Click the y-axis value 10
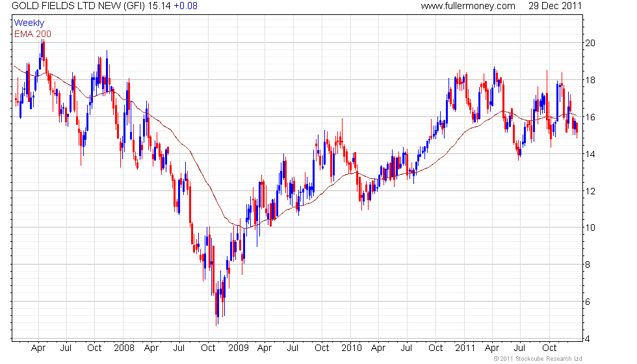Viewport: 637px width, 364px height. pyautogui.click(x=590, y=227)
